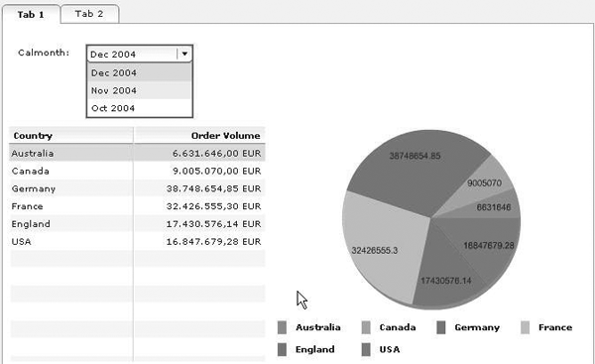The height and width of the screenshot is (364, 595).
Task: Select the Tab 1 tab
Action: pyautogui.click(x=31, y=15)
